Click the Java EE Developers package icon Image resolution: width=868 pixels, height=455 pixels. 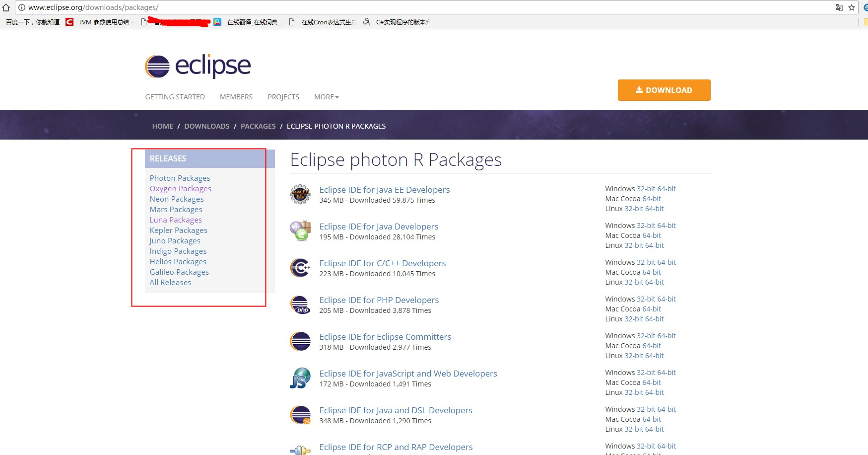[300, 194]
